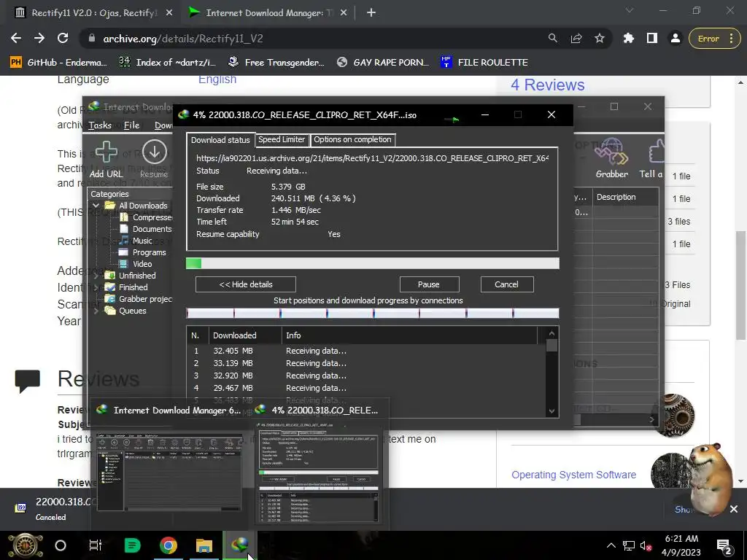Image resolution: width=747 pixels, height=560 pixels.
Task: Open Task View on the taskbar
Action: (x=96, y=545)
